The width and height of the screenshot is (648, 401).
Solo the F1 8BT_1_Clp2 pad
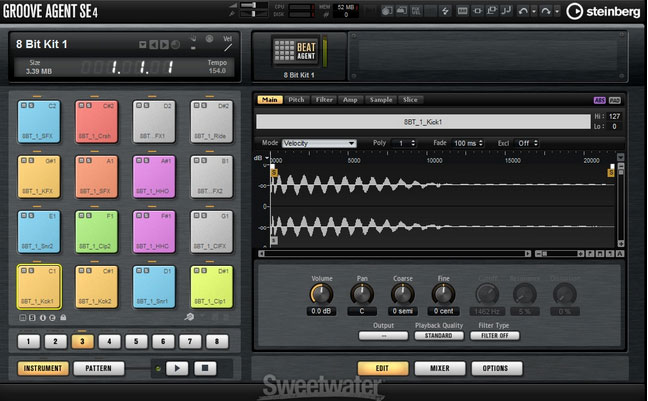point(89,215)
